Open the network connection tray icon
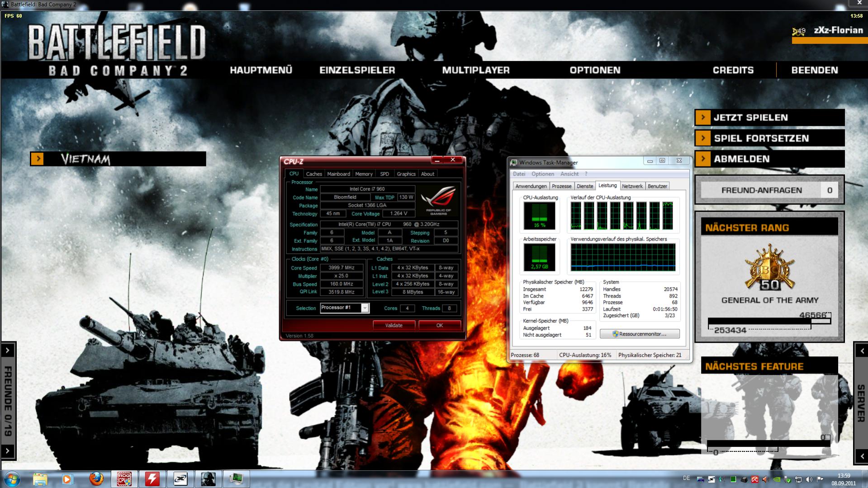 [798, 479]
